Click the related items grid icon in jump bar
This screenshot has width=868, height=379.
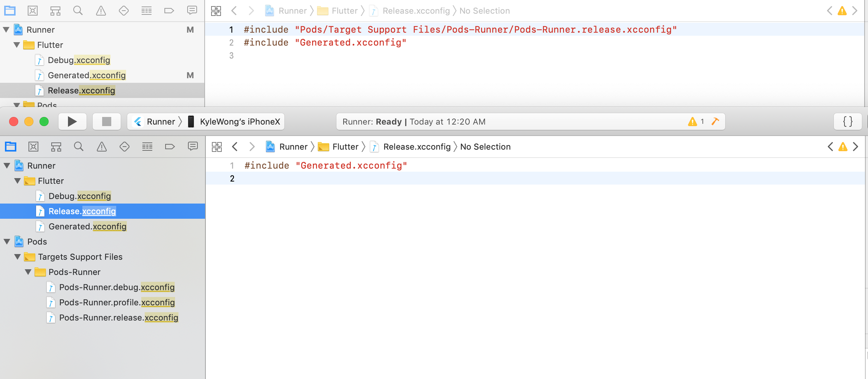pos(216,146)
